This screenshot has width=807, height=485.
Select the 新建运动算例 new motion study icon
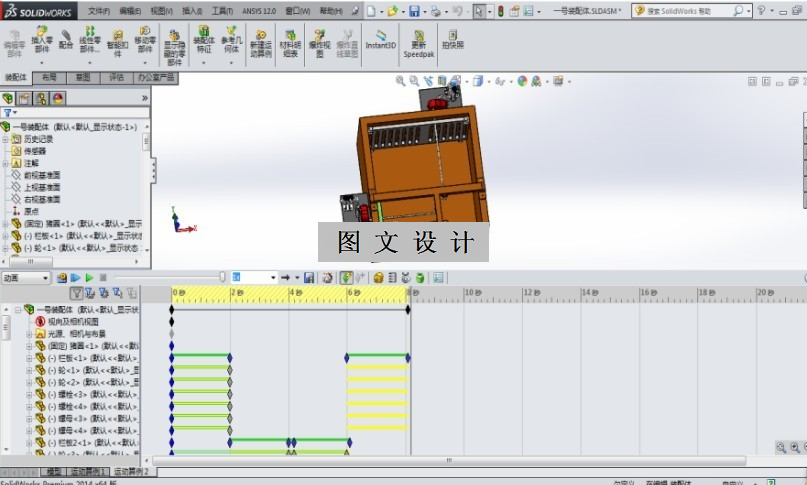point(261,42)
